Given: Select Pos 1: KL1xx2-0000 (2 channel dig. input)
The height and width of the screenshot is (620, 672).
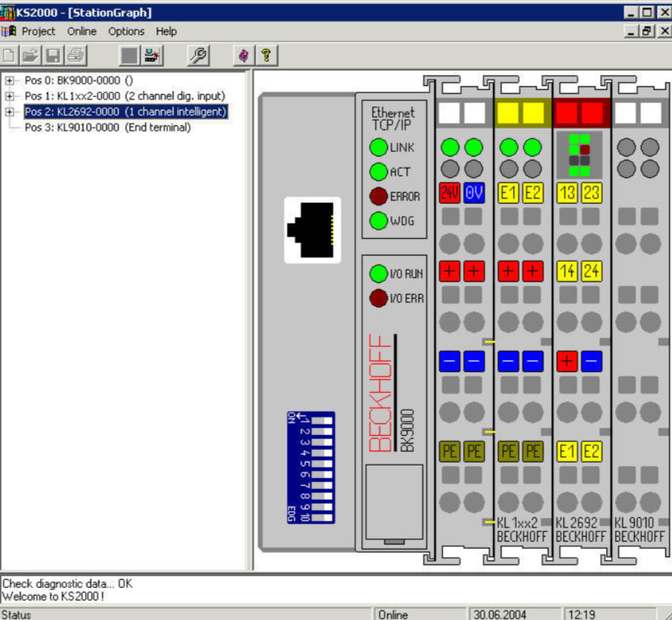Looking at the screenshot, I should [125, 96].
